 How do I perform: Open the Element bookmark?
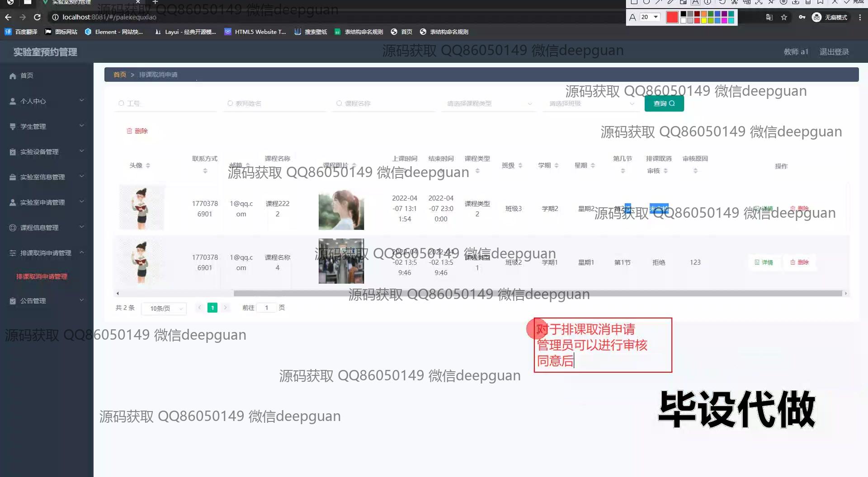coord(114,32)
